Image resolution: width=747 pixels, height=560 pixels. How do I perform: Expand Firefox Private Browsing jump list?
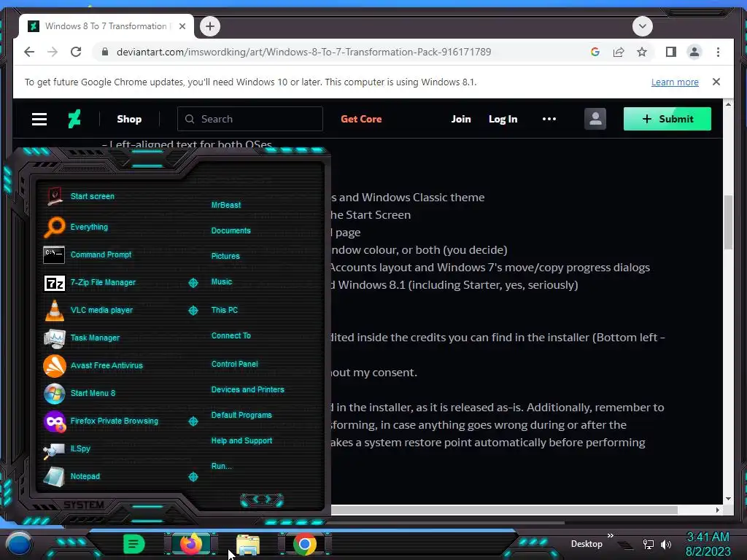coord(193,421)
